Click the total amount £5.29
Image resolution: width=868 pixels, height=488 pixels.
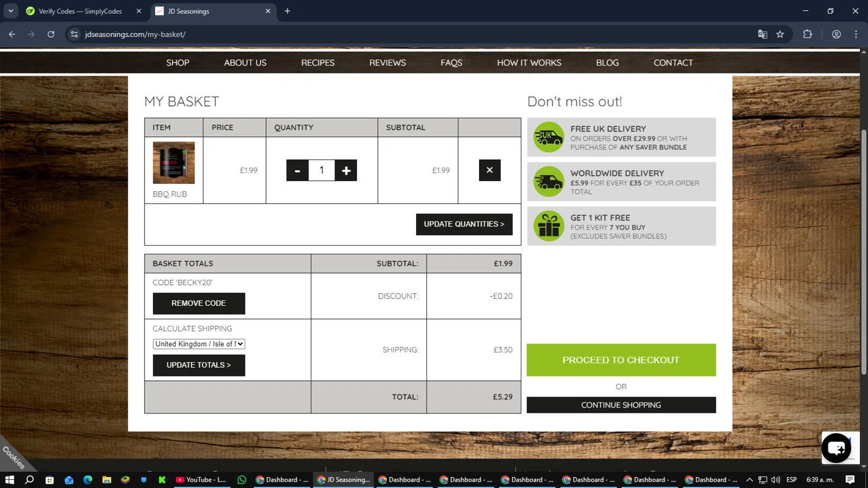pos(502,397)
